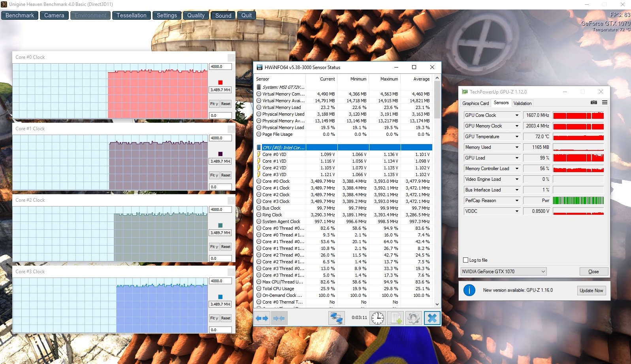The width and height of the screenshot is (631, 364).
Task: Switch to the Validation tab in GPU-Z
Action: 522,103
